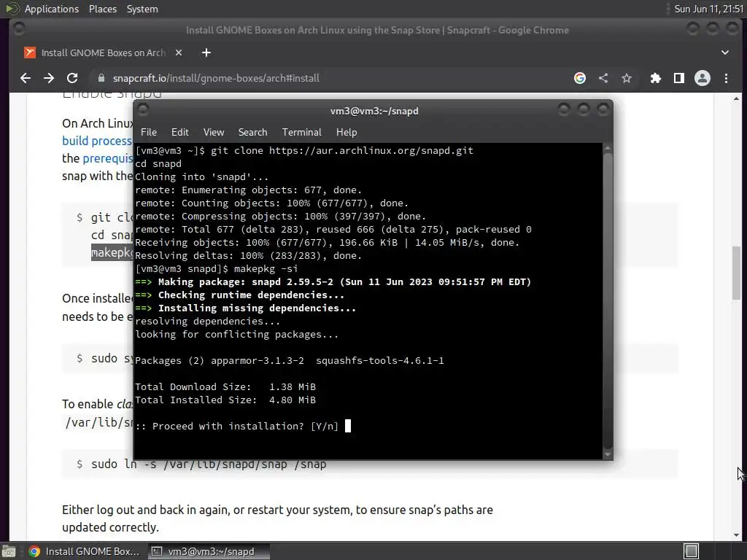Click 'Total Download Size: 1.38 MiB' line
747x560 pixels.
pos(225,386)
